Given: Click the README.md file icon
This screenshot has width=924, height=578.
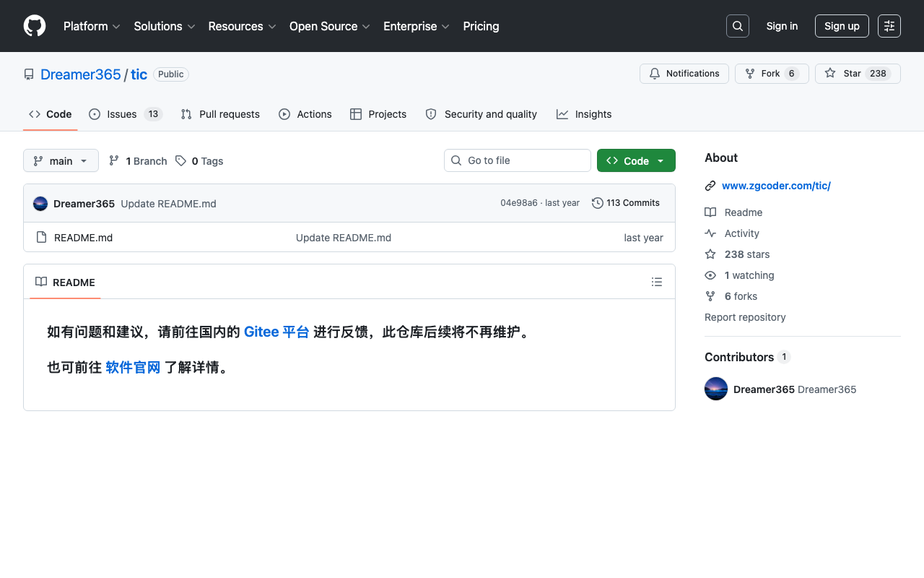Looking at the screenshot, I should [x=41, y=237].
